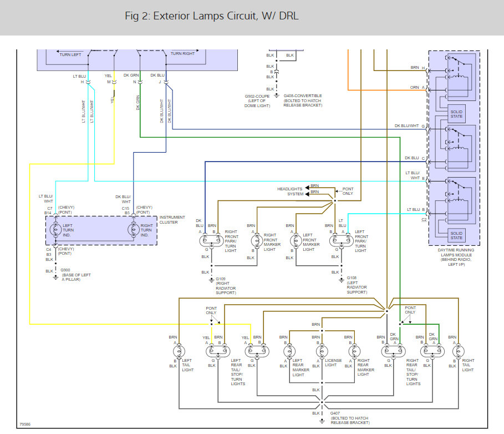Click the Left Turn Ind. lamp symbol
504x434 pixels.
coord(55,230)
